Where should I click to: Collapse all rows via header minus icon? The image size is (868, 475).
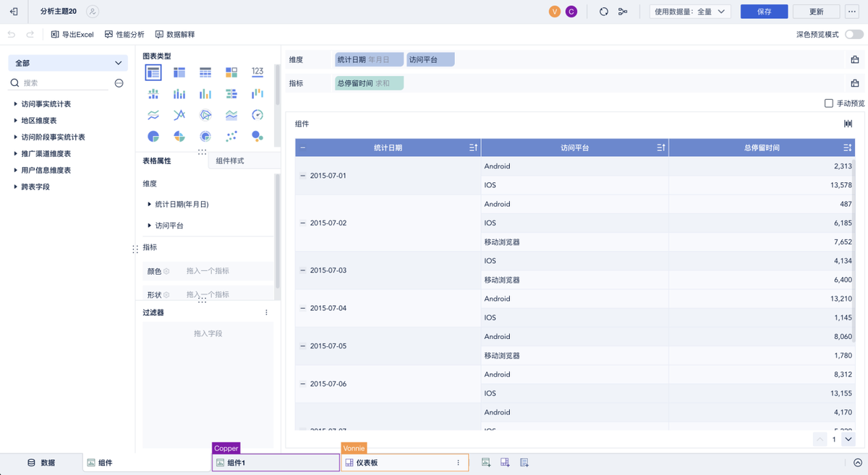click(x=302, y=147)
